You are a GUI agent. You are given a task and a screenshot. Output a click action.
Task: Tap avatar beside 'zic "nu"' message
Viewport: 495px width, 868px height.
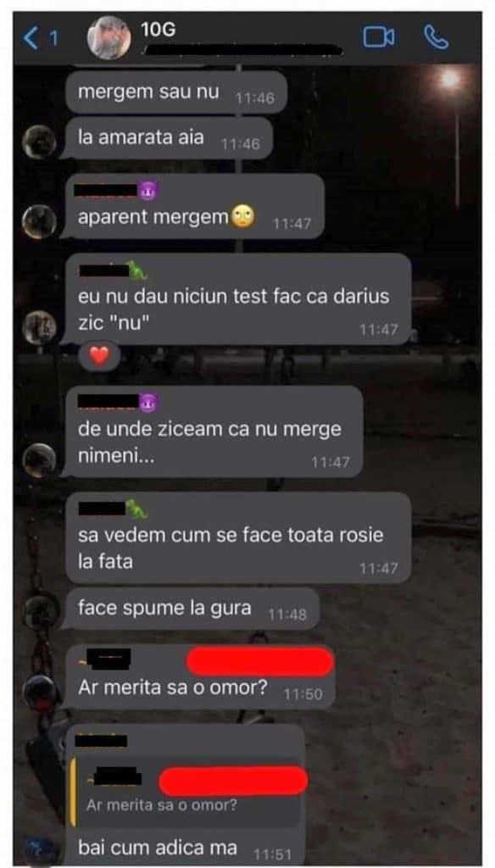[39, 328]
